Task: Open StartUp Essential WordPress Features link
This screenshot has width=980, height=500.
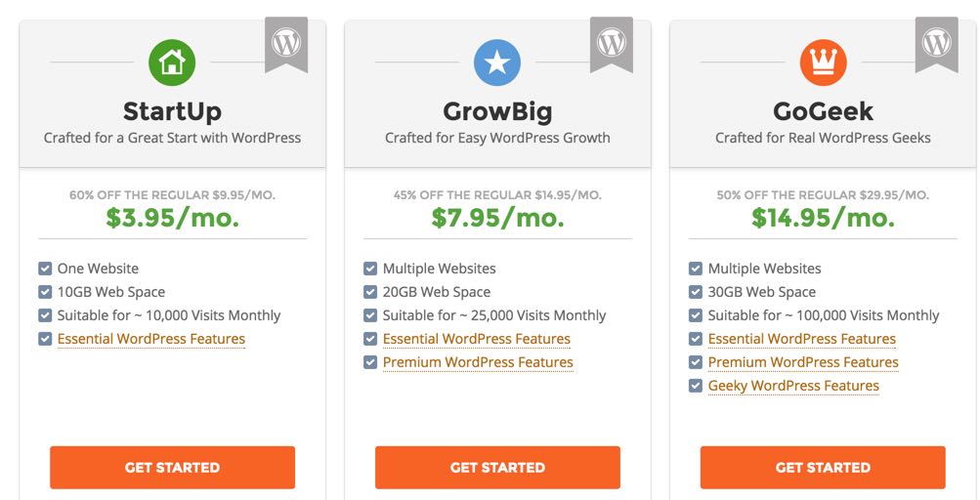Action: pos(151,339)
